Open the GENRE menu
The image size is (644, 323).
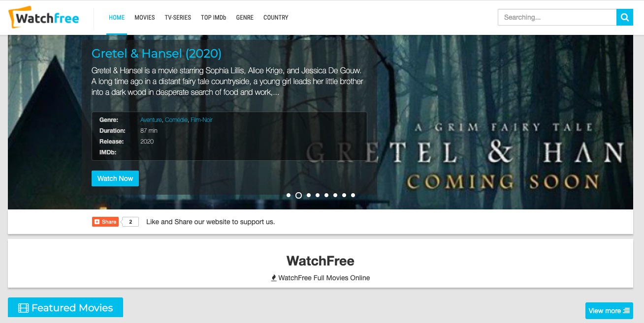pos(245,18)
